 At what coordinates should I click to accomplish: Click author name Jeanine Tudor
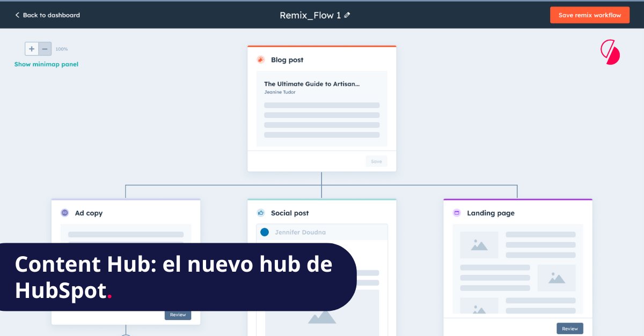(280, 92)
